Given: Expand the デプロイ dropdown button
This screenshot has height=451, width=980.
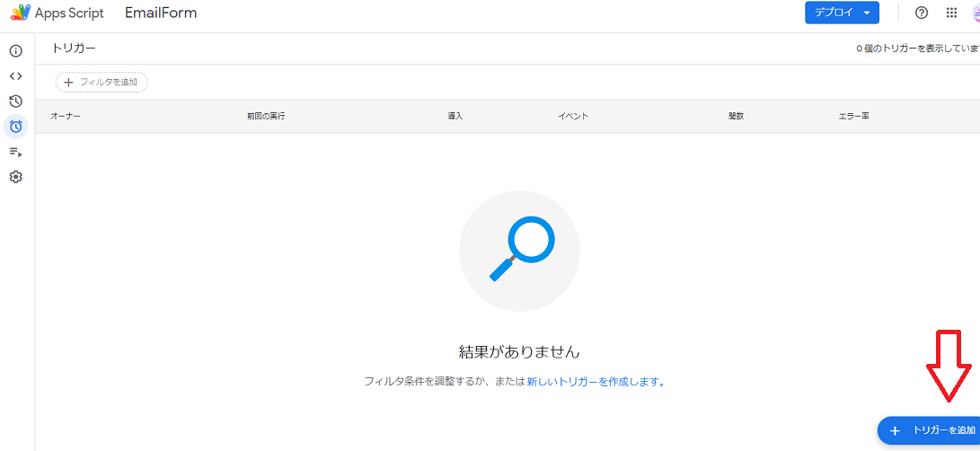Looking at the screenshot, I should [x=842, y=13].
